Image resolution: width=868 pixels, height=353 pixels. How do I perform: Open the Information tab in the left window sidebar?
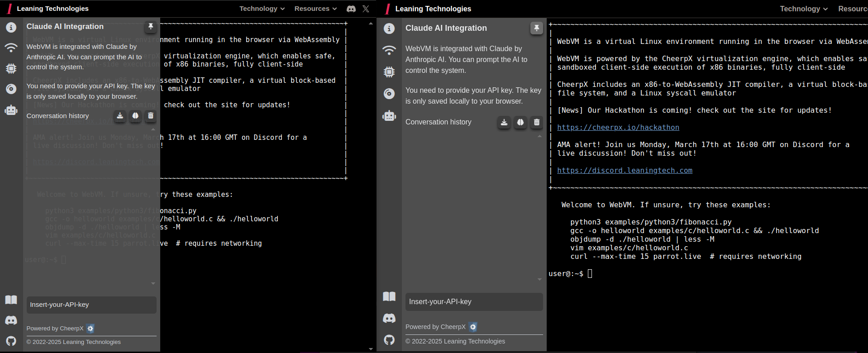tap(11, 28)
